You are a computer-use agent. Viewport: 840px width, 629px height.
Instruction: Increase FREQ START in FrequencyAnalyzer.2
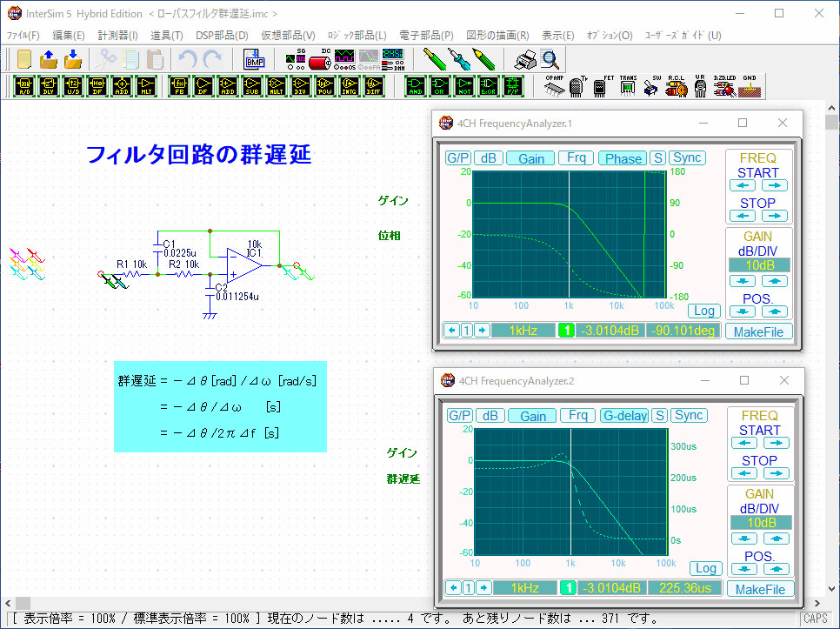[776, 443]
